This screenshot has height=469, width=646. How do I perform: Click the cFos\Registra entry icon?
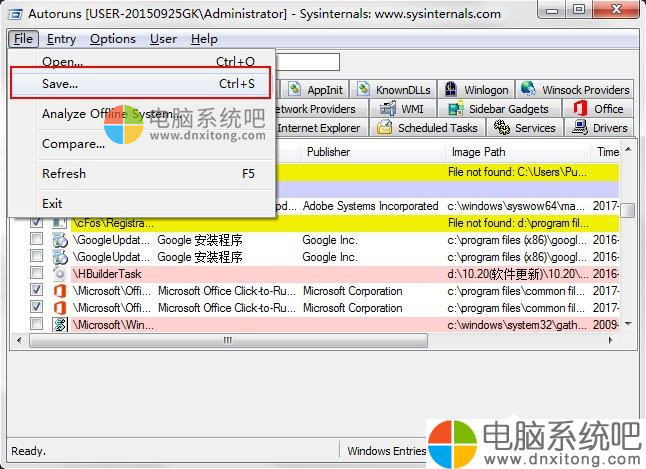tap(59, 223)
